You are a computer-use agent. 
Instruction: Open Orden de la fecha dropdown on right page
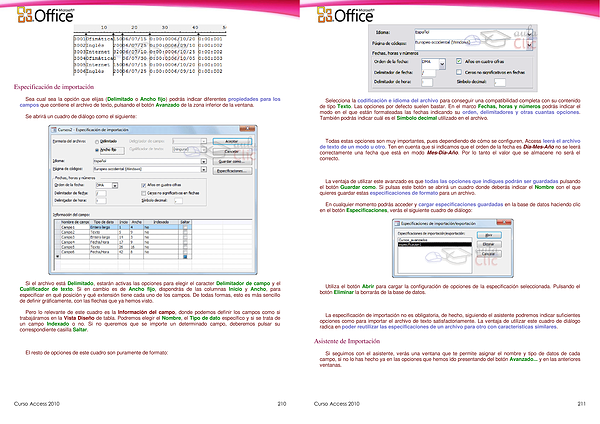[x=440, y=61]
